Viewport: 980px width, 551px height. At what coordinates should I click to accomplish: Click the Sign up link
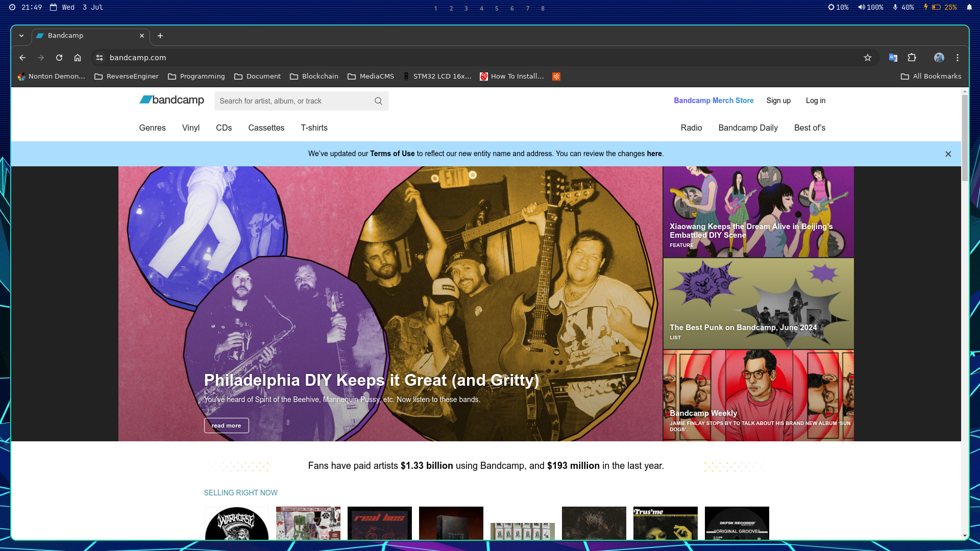[778, 101]
